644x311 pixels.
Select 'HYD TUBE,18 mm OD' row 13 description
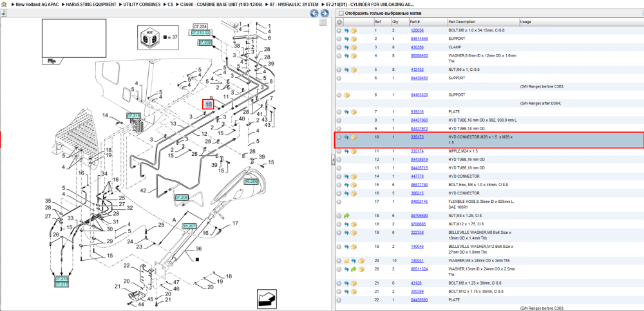point(466,168)
